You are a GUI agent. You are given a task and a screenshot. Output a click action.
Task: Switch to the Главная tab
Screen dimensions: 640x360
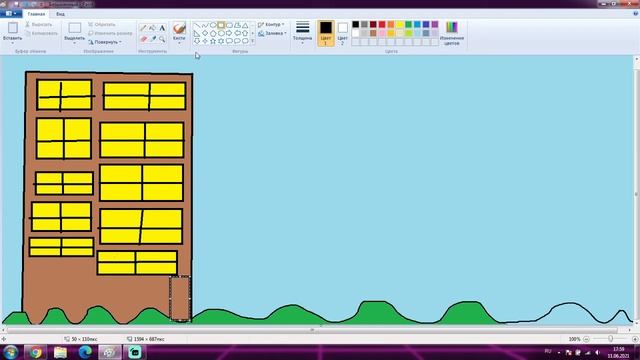point(36,14)
